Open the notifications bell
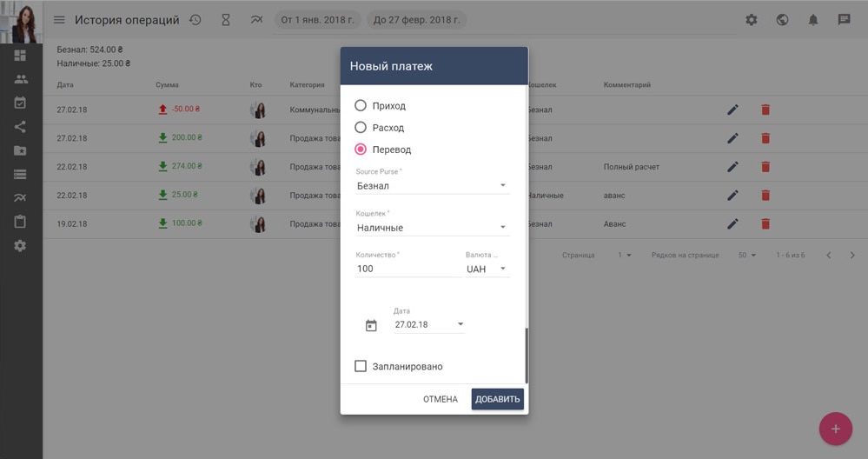 point(813,20)
